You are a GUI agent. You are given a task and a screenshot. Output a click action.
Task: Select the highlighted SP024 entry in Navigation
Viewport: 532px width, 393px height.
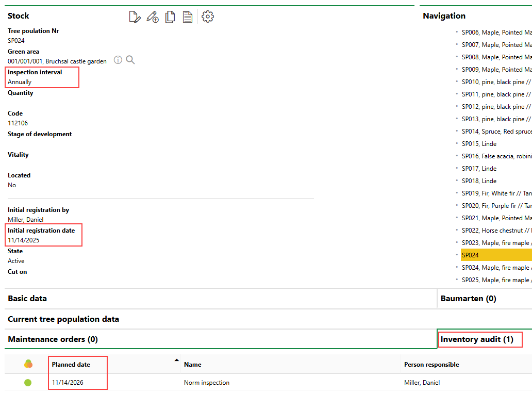470,255
